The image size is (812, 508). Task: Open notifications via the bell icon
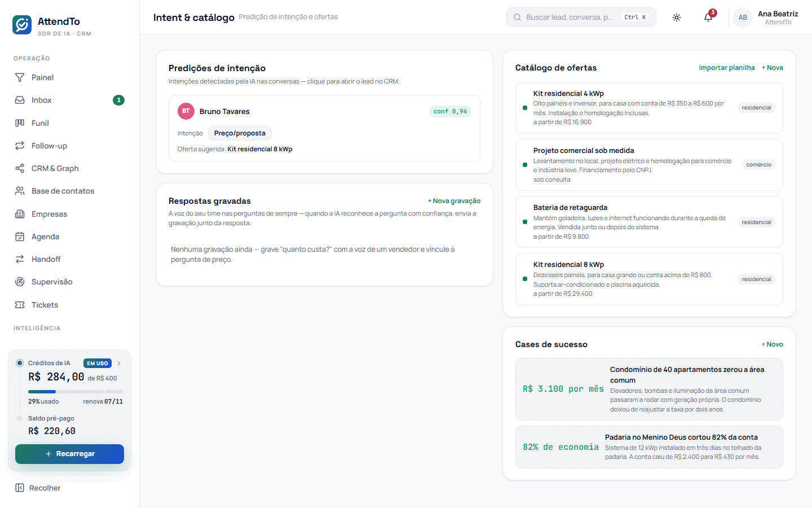click(708, 17)
